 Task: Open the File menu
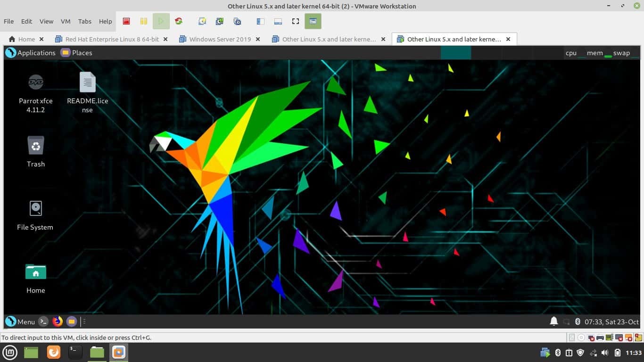pyautogui.click(x=8, y=21)
